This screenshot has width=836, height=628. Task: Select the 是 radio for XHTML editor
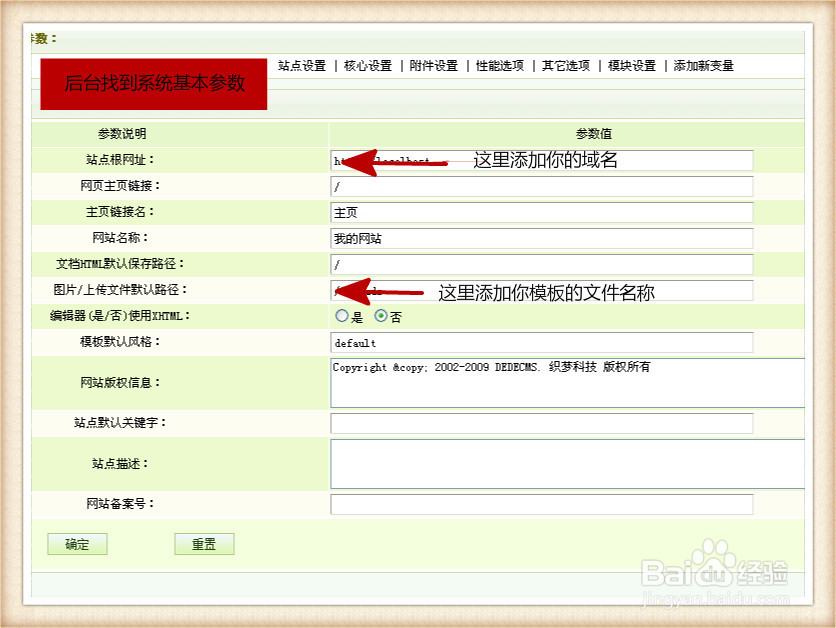click(x=342, y=316)
